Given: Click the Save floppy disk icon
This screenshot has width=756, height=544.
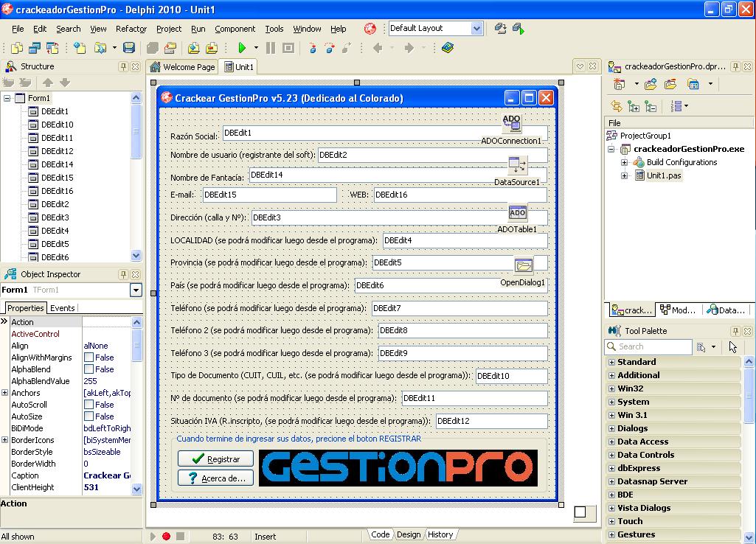Looking at the screenshot, I should coord(129,48).
